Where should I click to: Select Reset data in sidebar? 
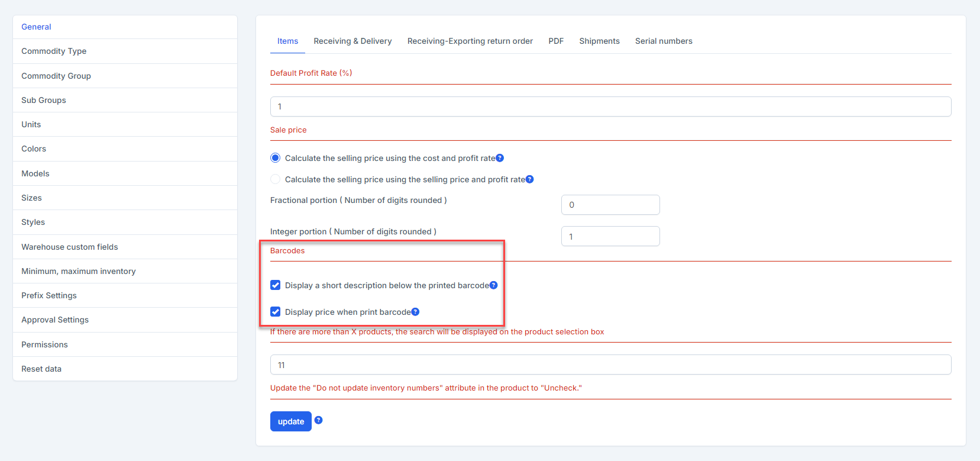(x=41, y=369)
